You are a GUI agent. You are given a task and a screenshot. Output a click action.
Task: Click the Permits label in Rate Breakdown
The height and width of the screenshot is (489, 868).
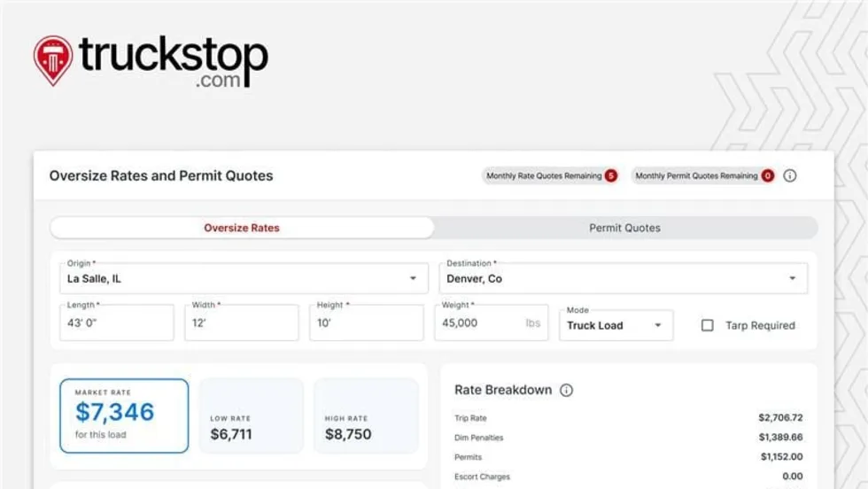(468, 457)
